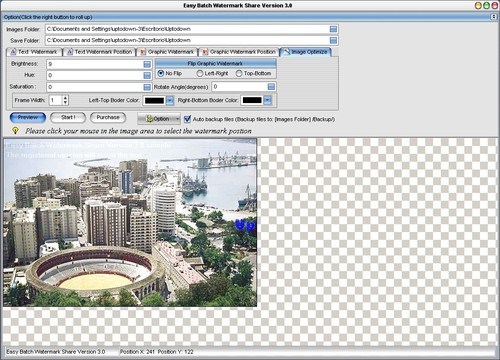This screenshot has width=500, height=360.
Task: Click the Right-Bottom Border black color swatch
Action: pos(252,100)
